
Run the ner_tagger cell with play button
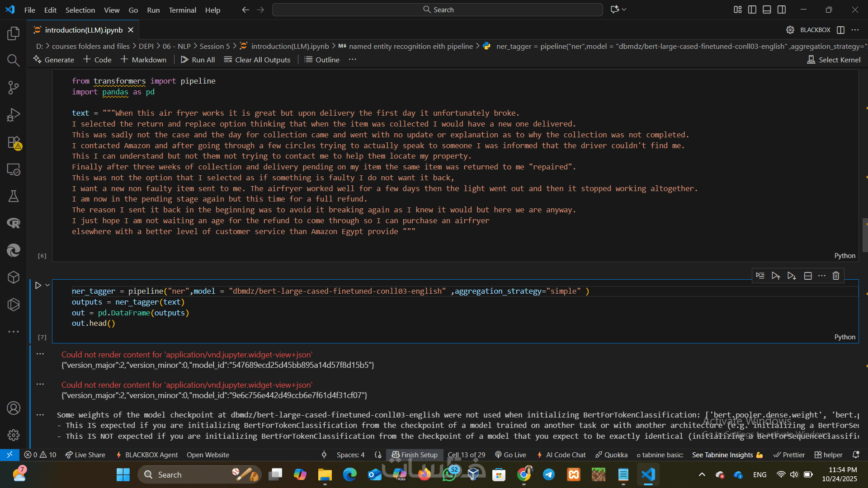click(x=38, y=285)
